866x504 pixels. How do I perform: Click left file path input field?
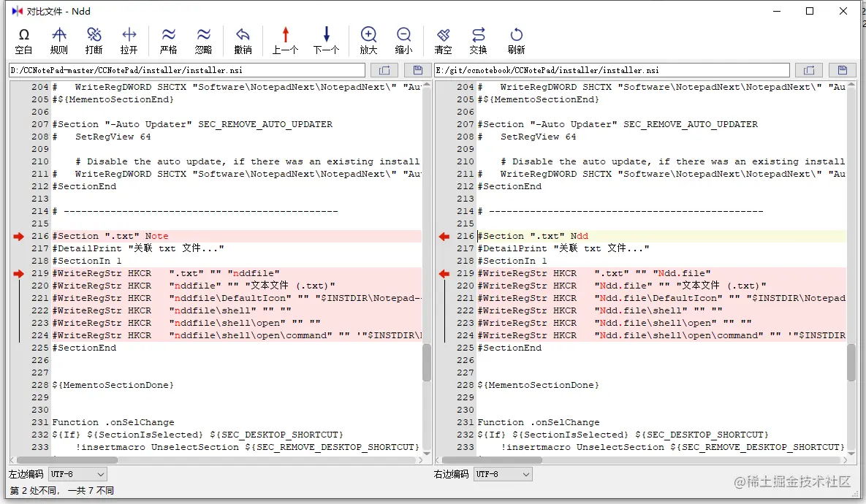[x=186, y=70]
